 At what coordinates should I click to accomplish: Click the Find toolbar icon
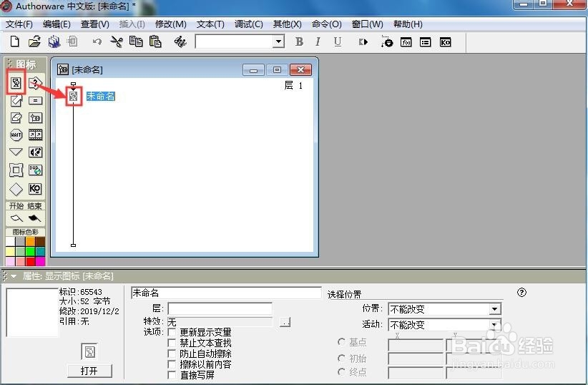(x=180, y=42)
